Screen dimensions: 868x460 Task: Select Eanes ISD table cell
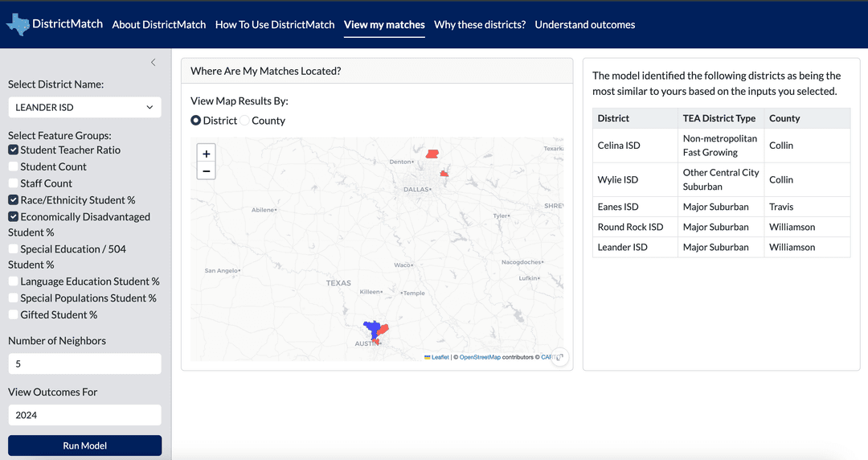[635, 207]
